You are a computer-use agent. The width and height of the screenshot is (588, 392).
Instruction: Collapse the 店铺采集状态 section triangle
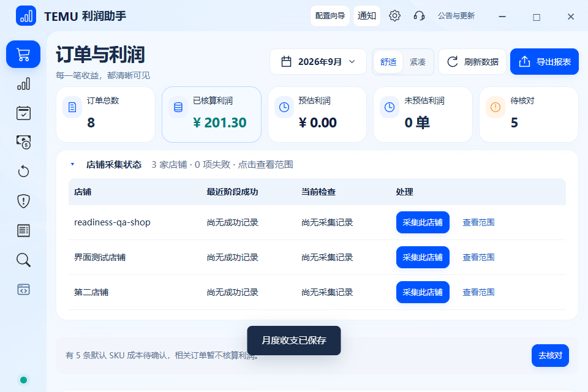click(x=73, y=164)
